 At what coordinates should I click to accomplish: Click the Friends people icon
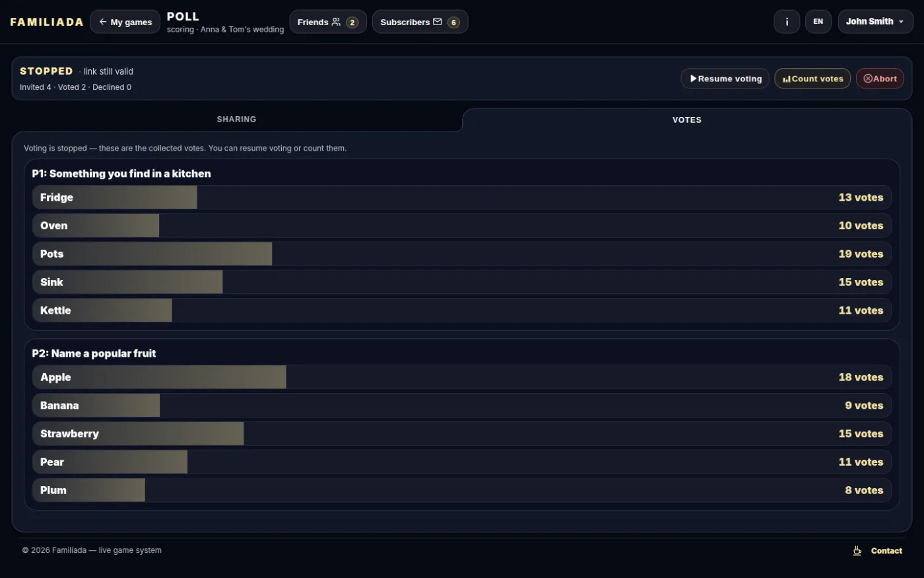336,22
